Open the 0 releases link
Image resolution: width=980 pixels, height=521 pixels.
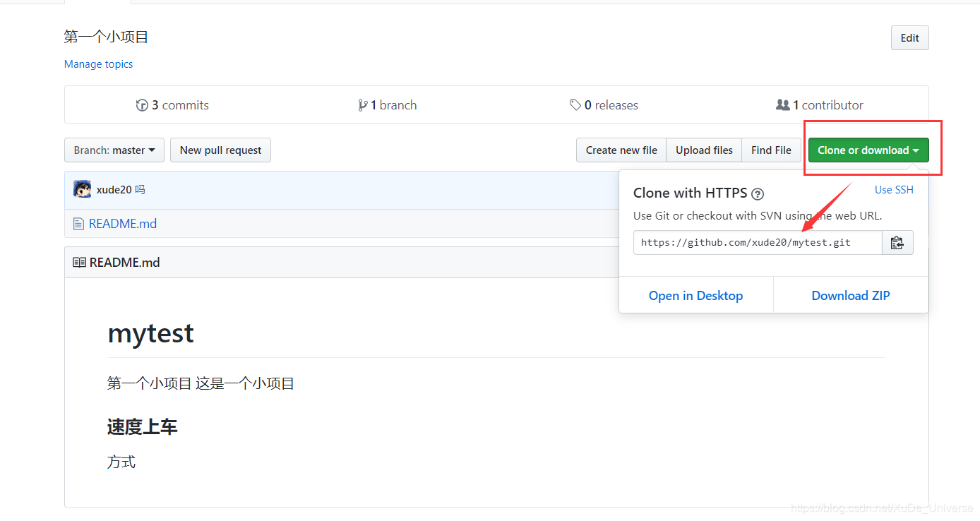(604, 105)
